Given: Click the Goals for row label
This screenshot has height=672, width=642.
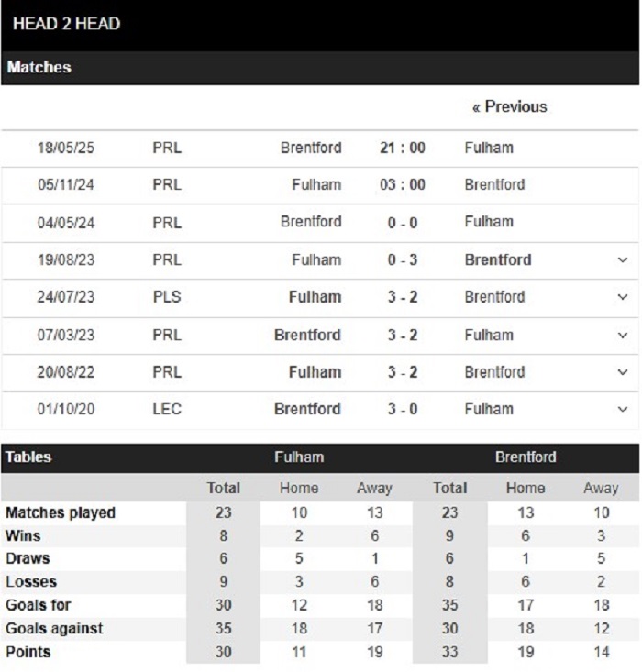Looking at the screenshot, I should coord(39,605).
